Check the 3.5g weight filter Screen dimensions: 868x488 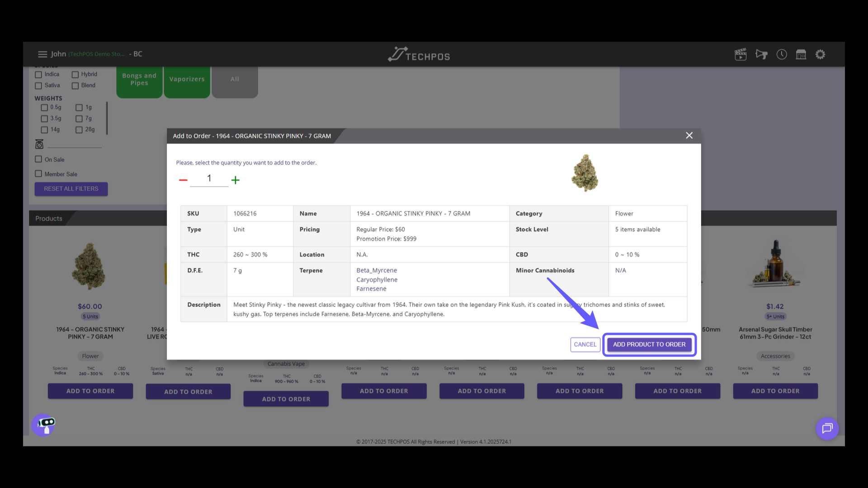pos(44,118)
